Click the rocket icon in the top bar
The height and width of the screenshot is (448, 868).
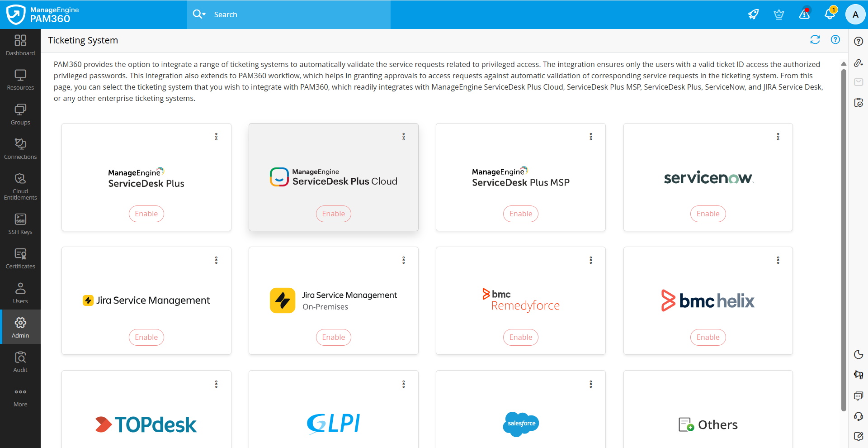tap(753, 14)
